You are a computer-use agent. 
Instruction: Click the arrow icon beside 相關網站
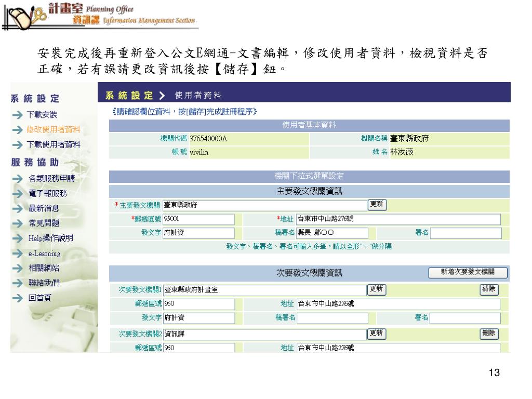pos(17,269)
